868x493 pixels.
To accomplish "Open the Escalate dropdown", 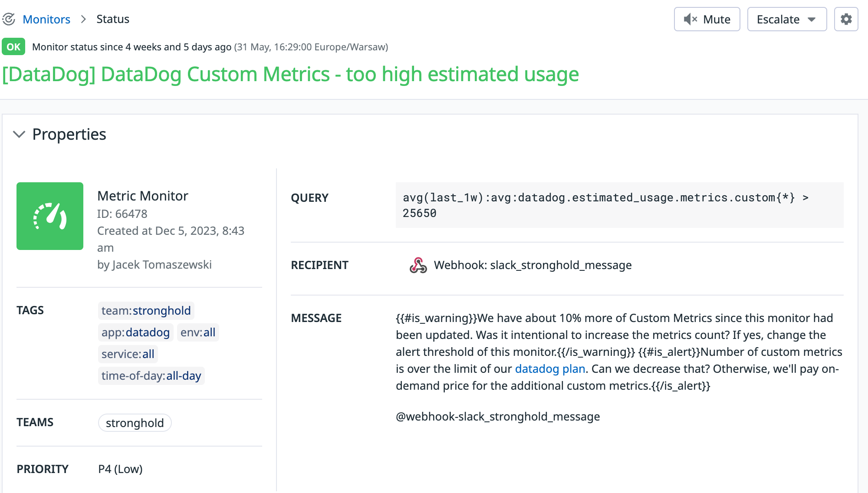I will coord(787,19).
